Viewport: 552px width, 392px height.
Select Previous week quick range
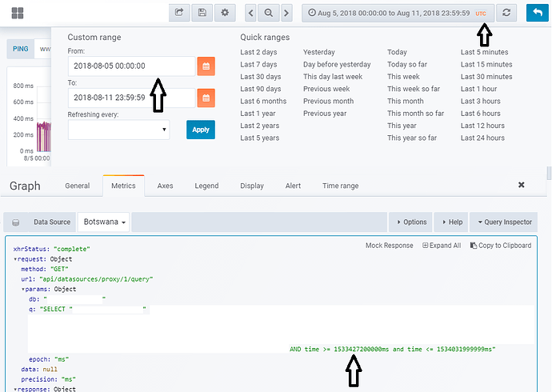[x=326, y=89]
